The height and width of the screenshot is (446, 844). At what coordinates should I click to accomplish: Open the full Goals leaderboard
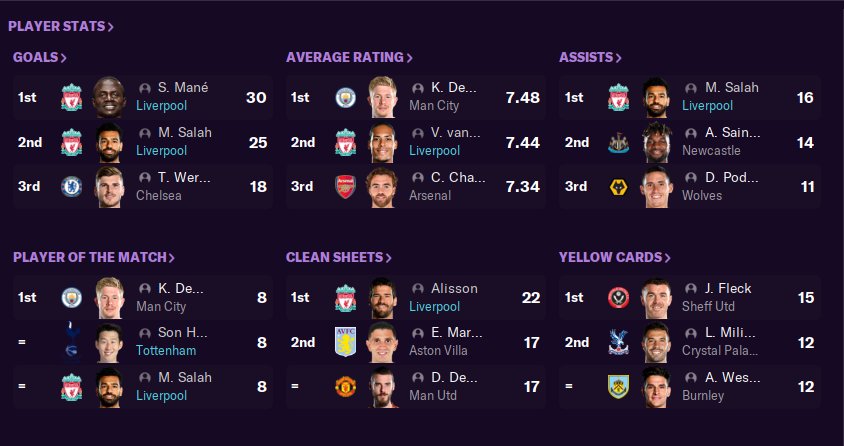click(x=40, y=58)
